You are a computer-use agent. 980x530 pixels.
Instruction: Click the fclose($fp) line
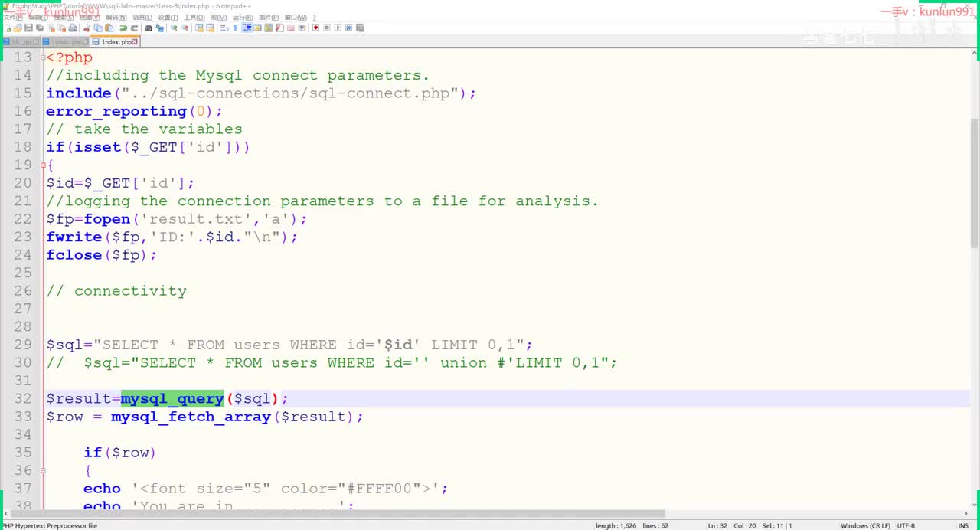tap(101, 255)
